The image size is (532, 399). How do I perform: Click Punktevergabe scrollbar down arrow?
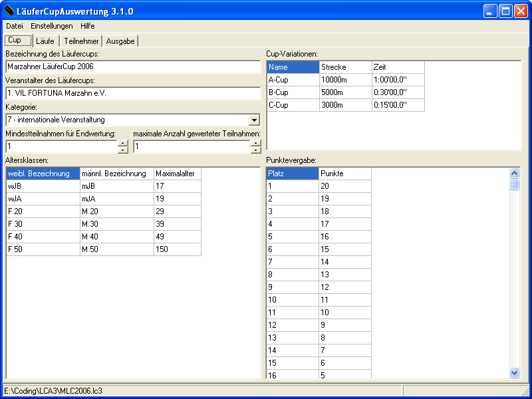514,372
